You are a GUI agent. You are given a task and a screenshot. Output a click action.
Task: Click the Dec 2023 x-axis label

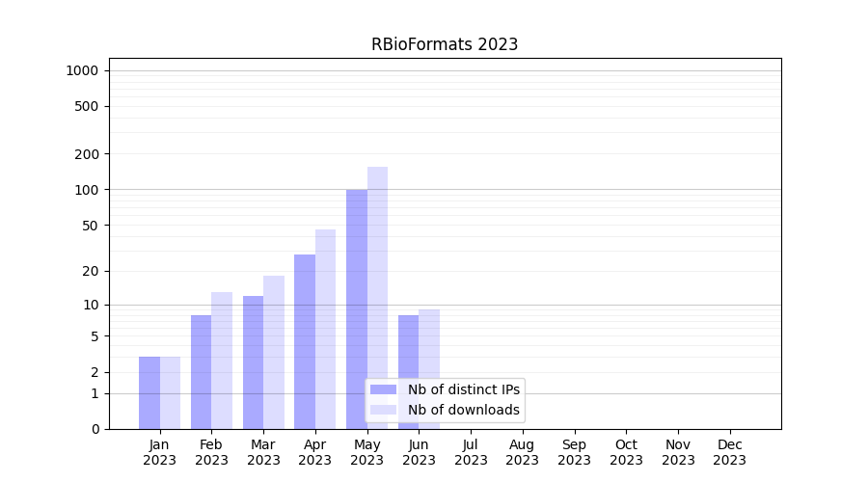click(729, 452)
